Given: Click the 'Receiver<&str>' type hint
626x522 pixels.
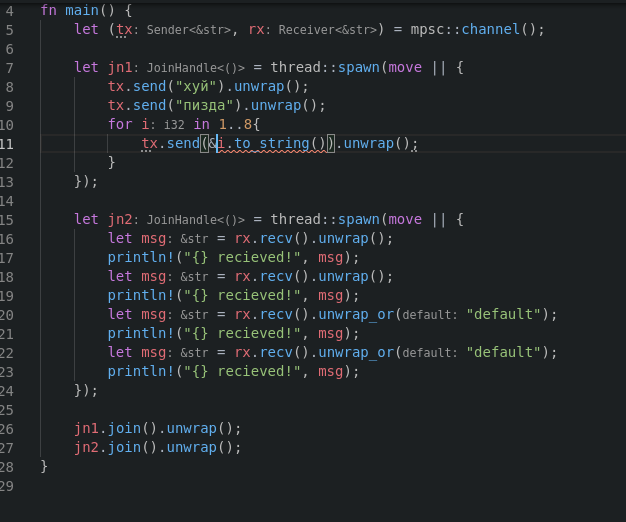Looking at the screenshot, I should 327,30.
